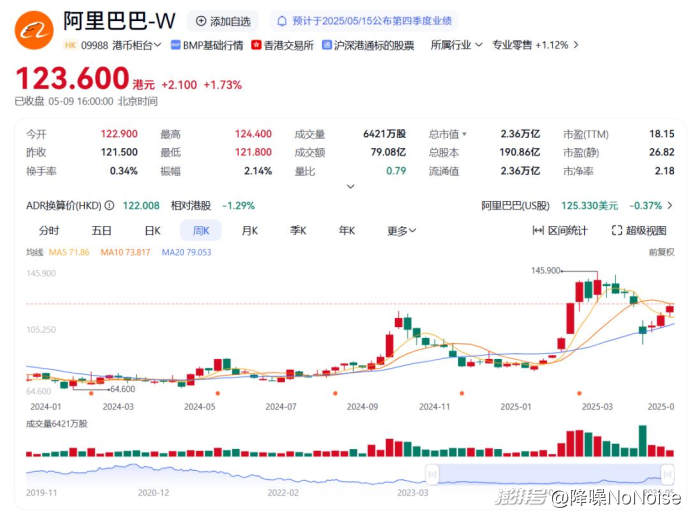Switch to the 日K chart tab
This screenshot has height=518, width=690.
[x=153, y=231]
